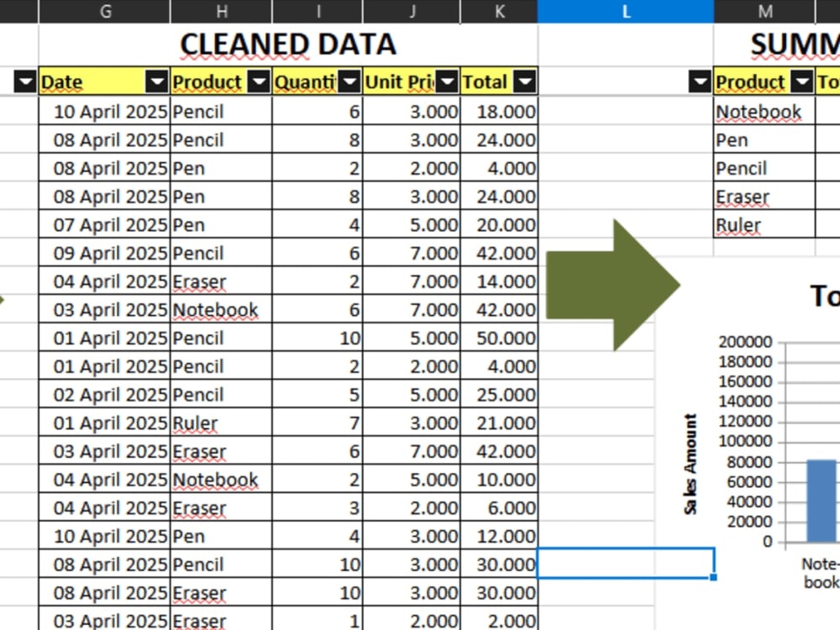This screenshot has height=630, width=840.
Task: Select column M header
Action: pyautogui.click(x=765, y=11)
